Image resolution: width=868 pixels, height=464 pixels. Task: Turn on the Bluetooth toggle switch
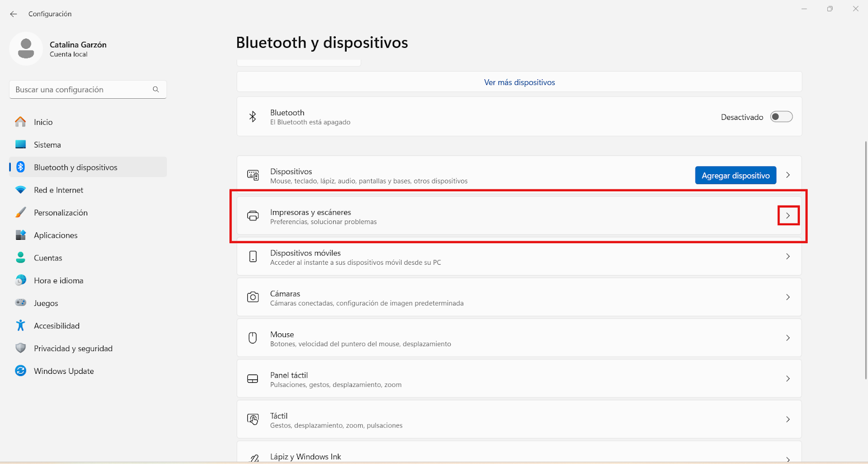point(781,117)
